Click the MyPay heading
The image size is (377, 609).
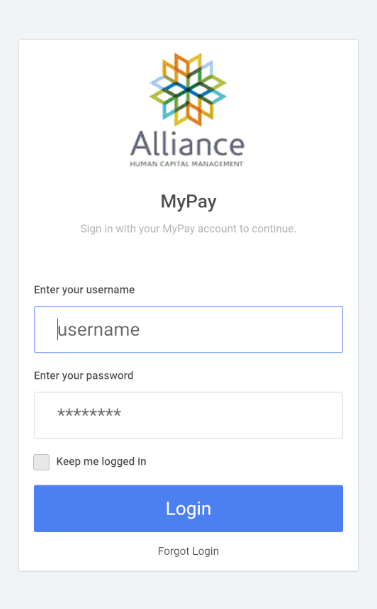pyautogui.click(x=189, y=202)
